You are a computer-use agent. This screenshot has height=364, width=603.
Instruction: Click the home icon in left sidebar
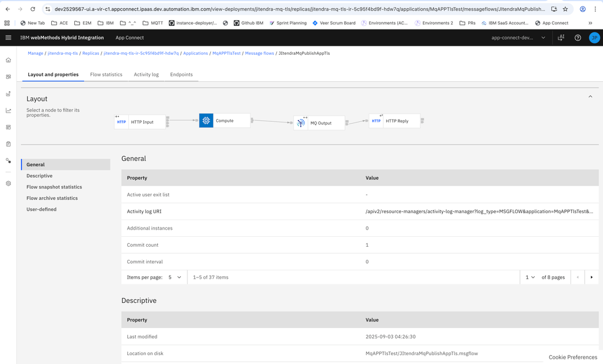click(x=8, y=60)
